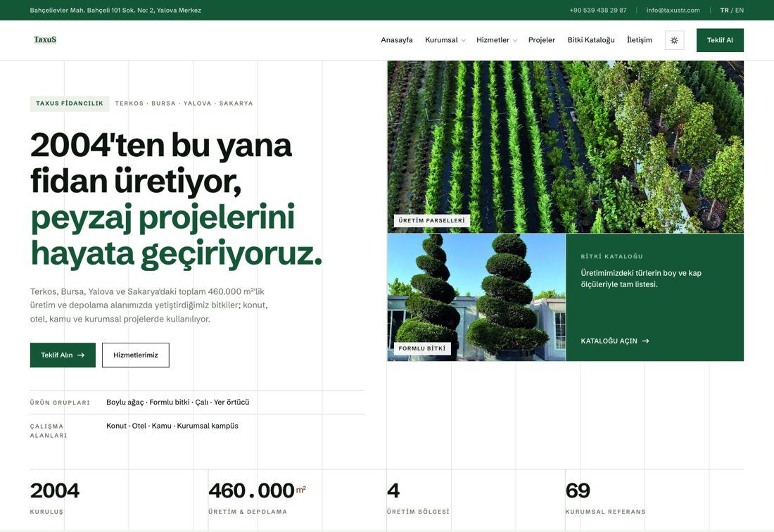Click the Formlu Bitki label

click(x=422, y=348)
